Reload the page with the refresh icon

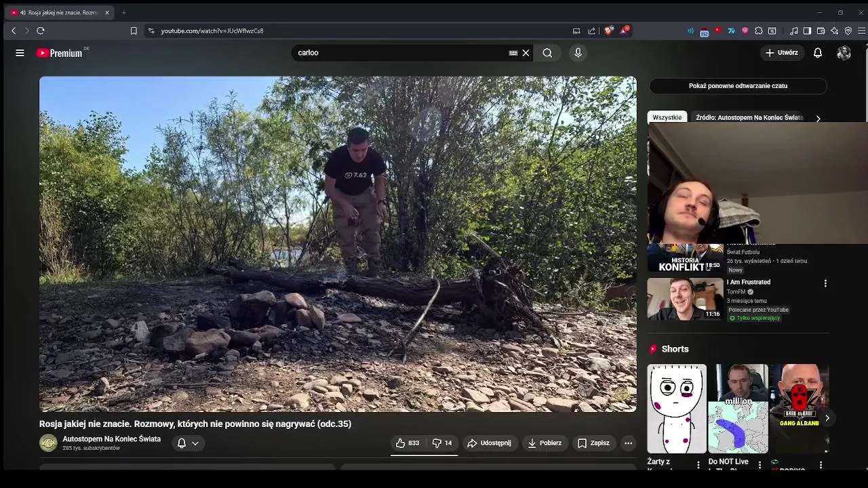[41, 30]
